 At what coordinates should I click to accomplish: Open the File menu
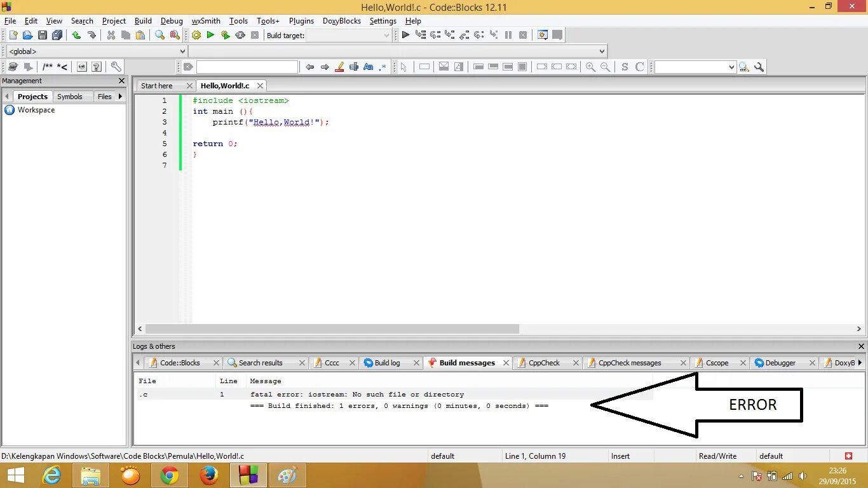[10, 21]
